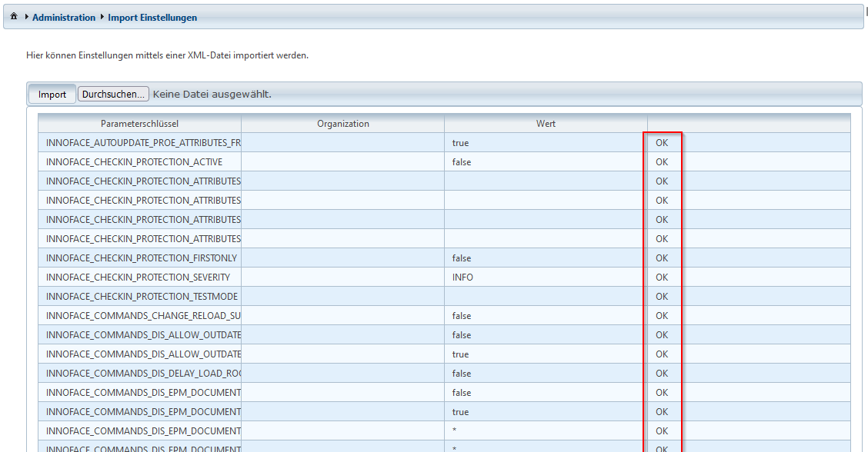Click the 'Keine Datei ausgewählt' file label
This screenshot has height=452, width=868.
click(x=212, y=94)
